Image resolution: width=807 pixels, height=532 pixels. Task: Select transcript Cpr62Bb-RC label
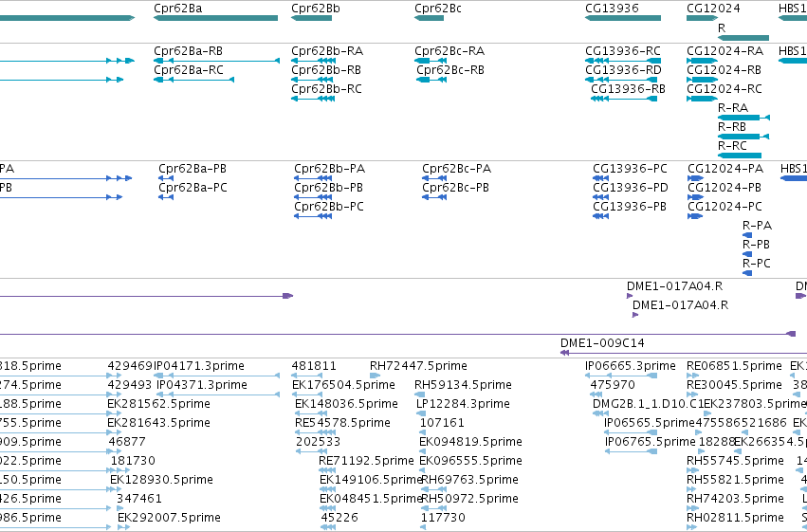click(326, 89)
